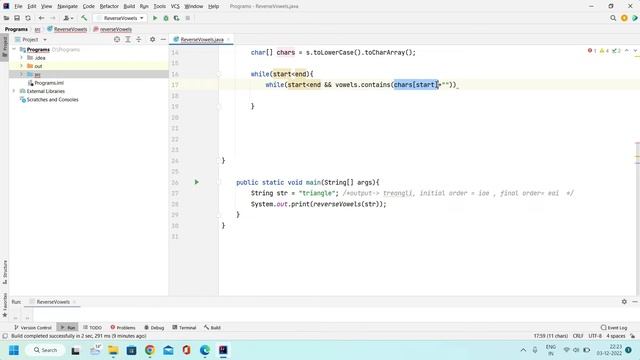Hide the Run tool window with minus icon
Viewport: 640px width, 360px height.
(635, 302)
